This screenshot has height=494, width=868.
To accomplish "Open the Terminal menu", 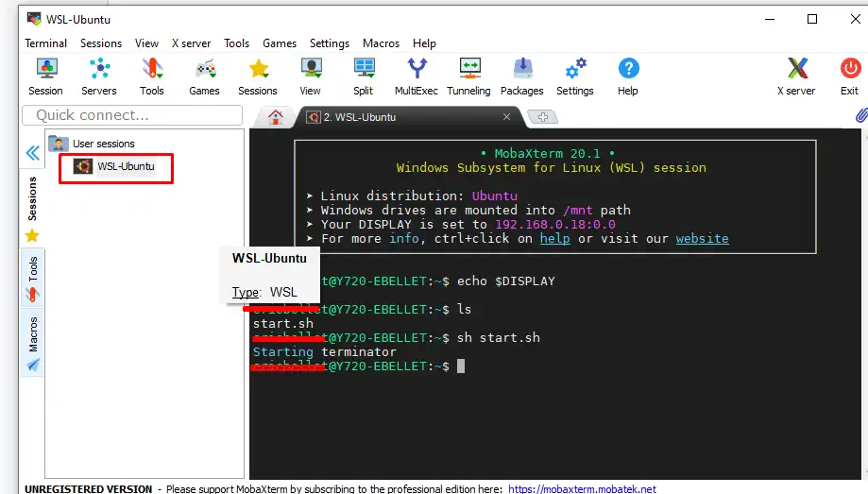I will [46, 43].
